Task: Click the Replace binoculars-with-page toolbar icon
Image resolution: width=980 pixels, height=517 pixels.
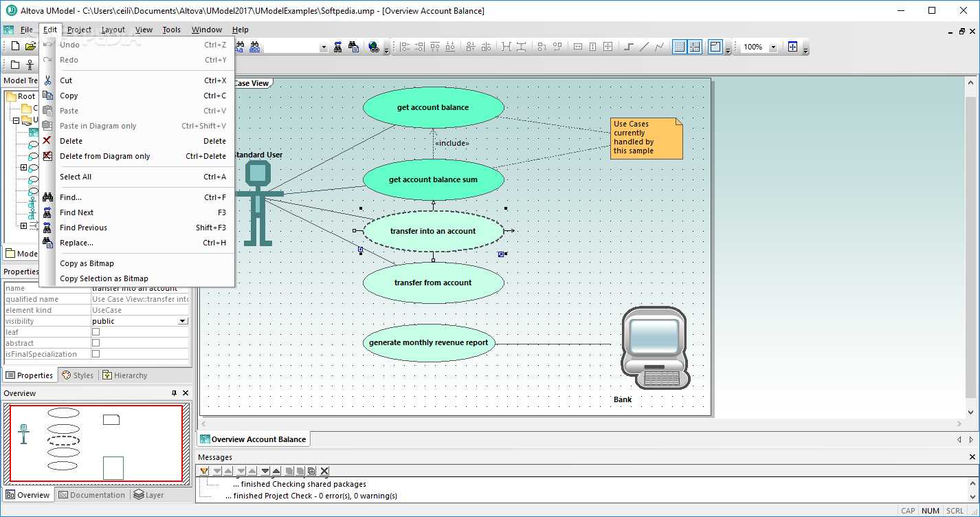Action: point(353,47)
